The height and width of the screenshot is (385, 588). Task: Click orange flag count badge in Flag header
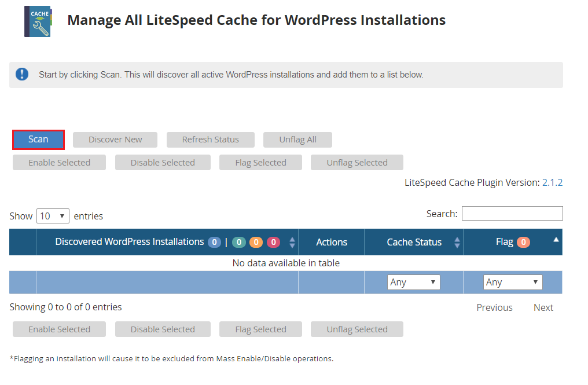coord(524,243)
